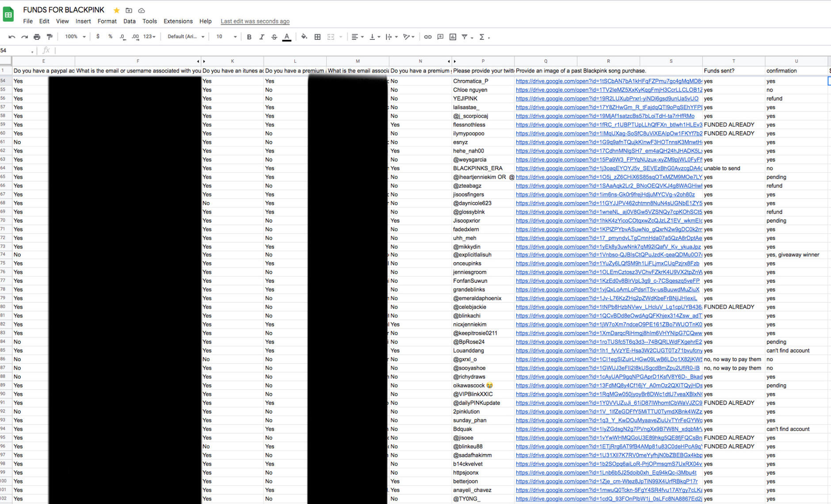Click the insert comment icon
The width and height of the screenshot is (831, 504).
[x=440, y=37]
